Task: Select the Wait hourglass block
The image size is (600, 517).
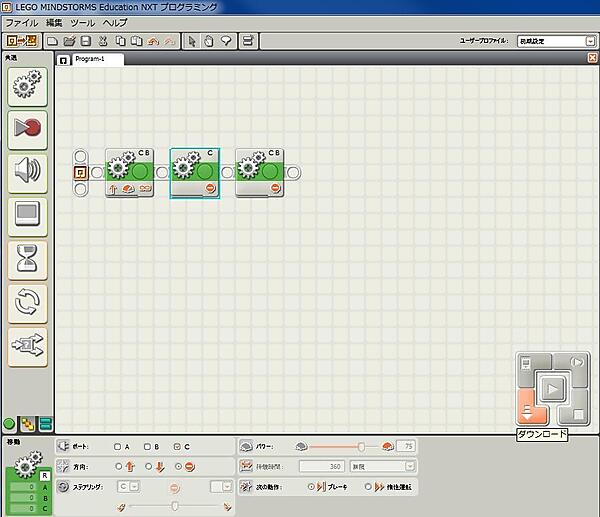Action: coord(27,258)
